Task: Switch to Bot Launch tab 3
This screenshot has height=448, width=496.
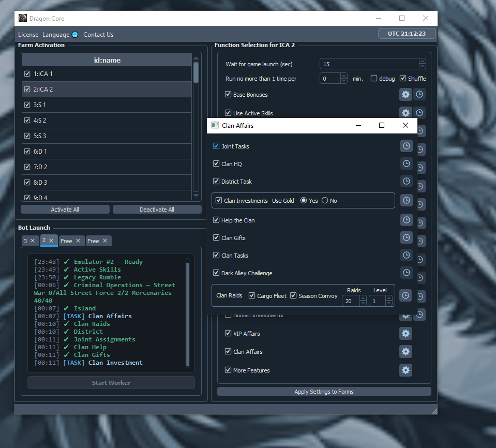Action: pos(25,241)
